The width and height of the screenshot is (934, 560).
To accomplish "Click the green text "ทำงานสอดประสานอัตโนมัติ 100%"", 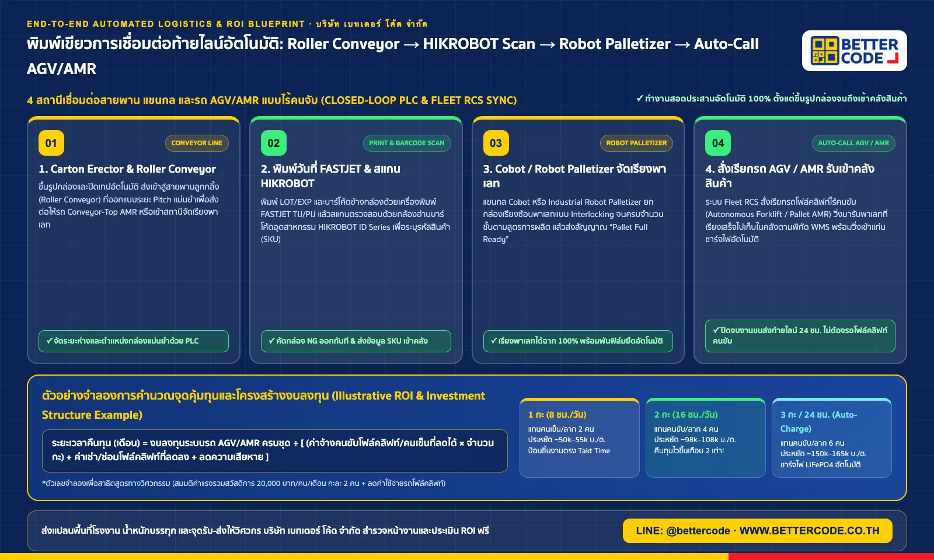I will (x=772, y=99).
